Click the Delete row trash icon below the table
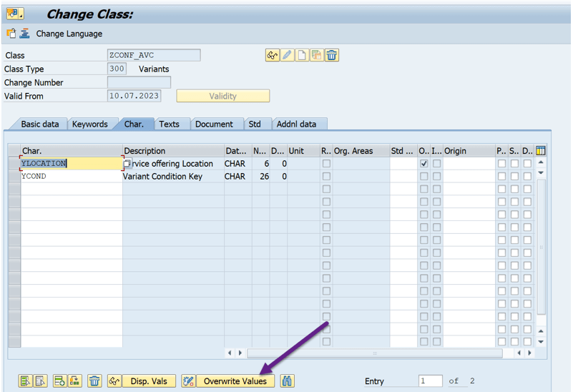The image size is (573, 392). pos(94,381)
